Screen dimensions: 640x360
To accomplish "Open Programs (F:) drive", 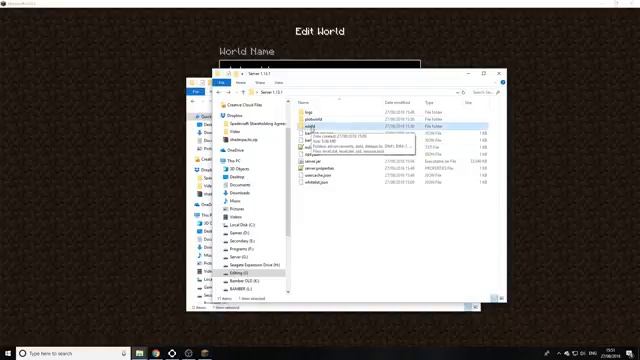I will (x=242, y=249).
